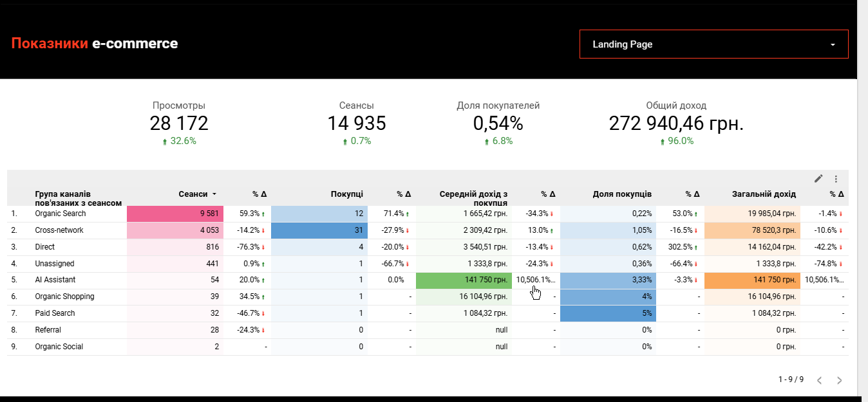Click Група каналів column header
868x402 pixels.
[x=79, y=198]
